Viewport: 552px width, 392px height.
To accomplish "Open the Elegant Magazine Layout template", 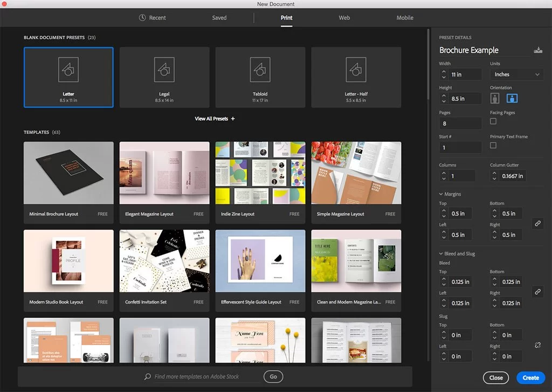I will (x=164, y=173).
